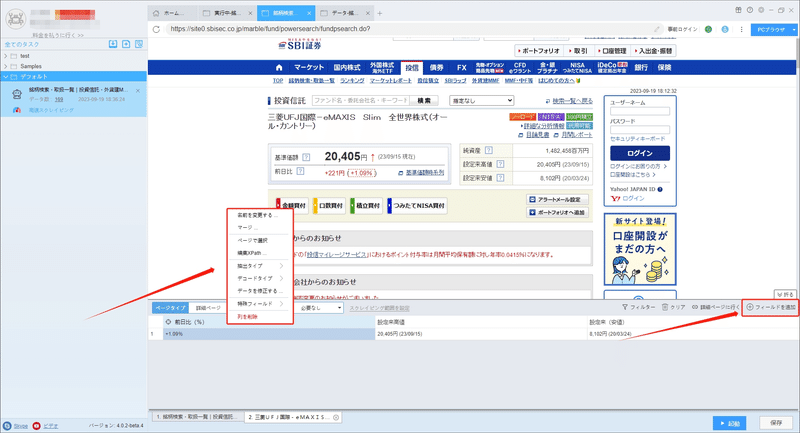Click the ユーザーネーム input field

[x=640, y=112]
